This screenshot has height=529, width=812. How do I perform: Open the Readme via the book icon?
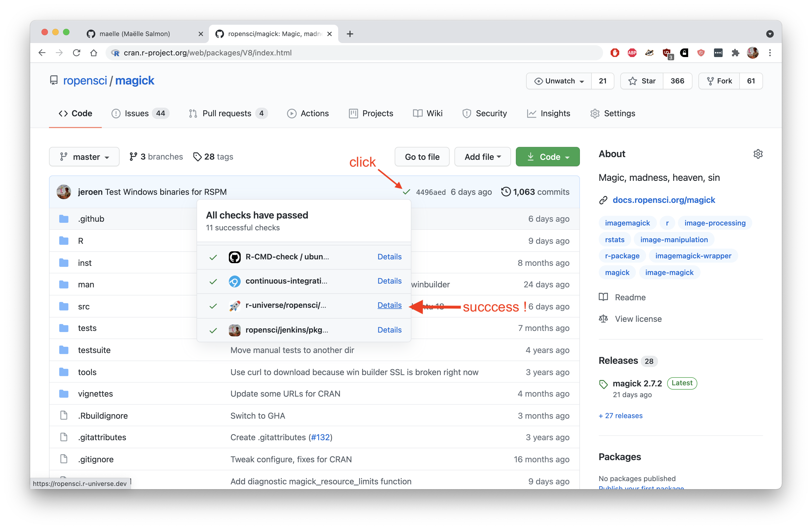tap(603, 297)
